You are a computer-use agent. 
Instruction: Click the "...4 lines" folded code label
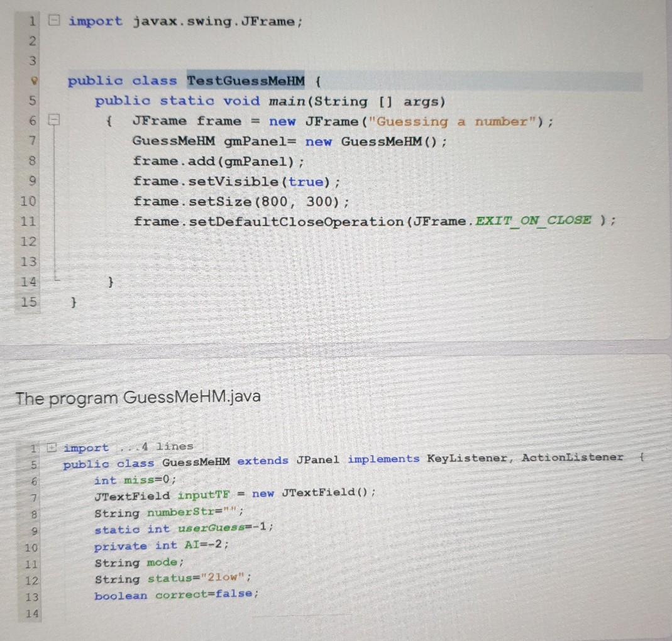[156, 446]
